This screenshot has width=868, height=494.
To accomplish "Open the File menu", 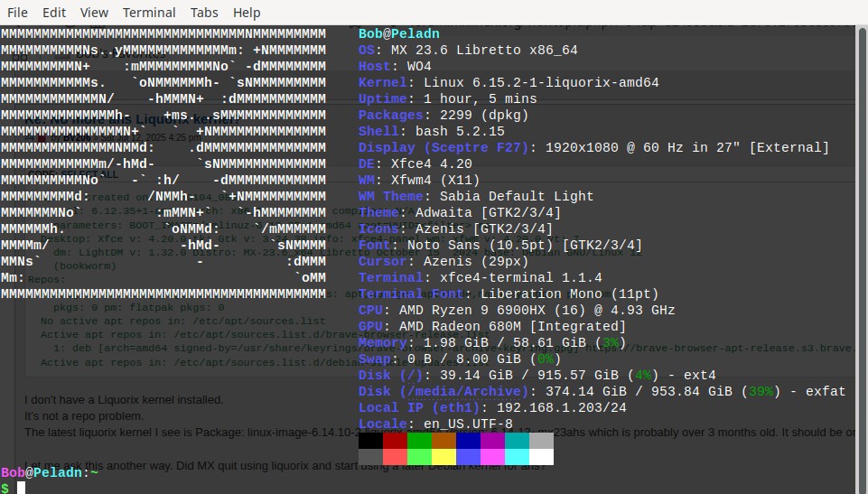I will pos(17,12).
